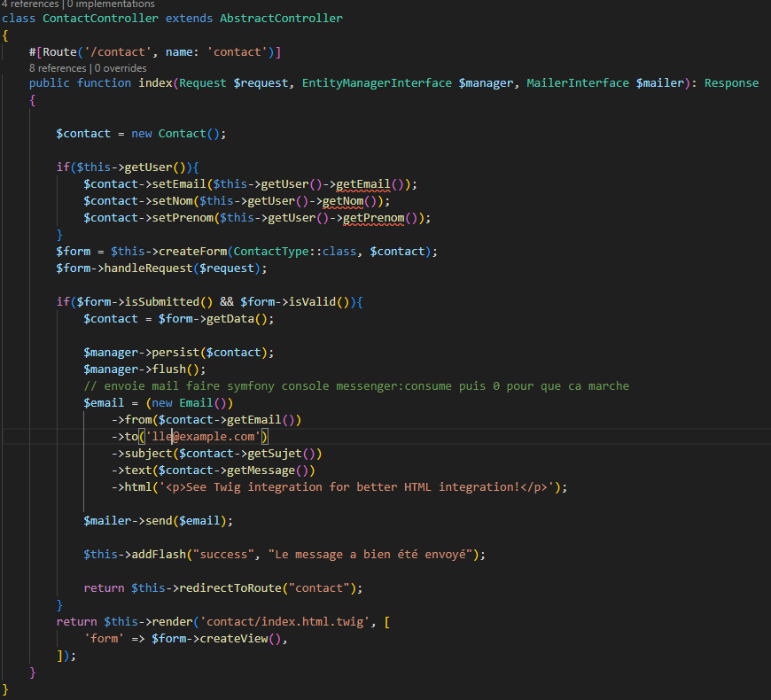
Task: Click the $manager->persist line
Action: (x=178, y=353)
